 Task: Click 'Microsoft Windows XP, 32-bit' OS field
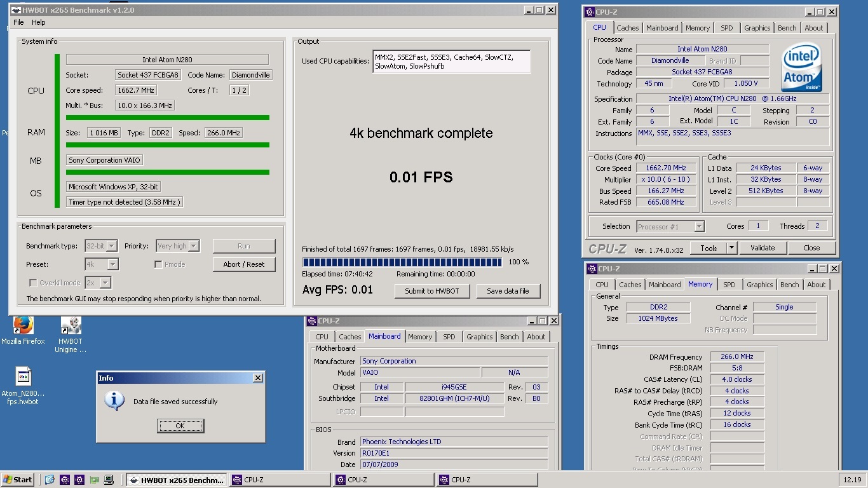pos(113,187)
